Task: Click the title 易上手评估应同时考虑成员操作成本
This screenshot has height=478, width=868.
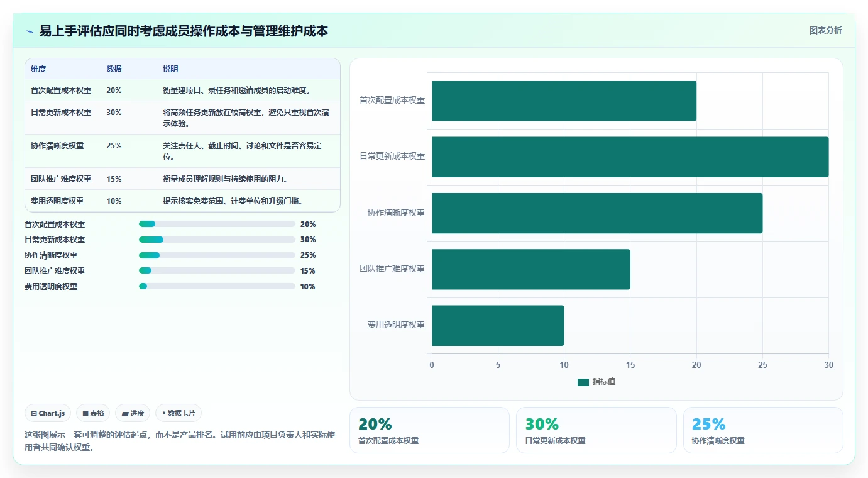Action: (x=184, y=31)
